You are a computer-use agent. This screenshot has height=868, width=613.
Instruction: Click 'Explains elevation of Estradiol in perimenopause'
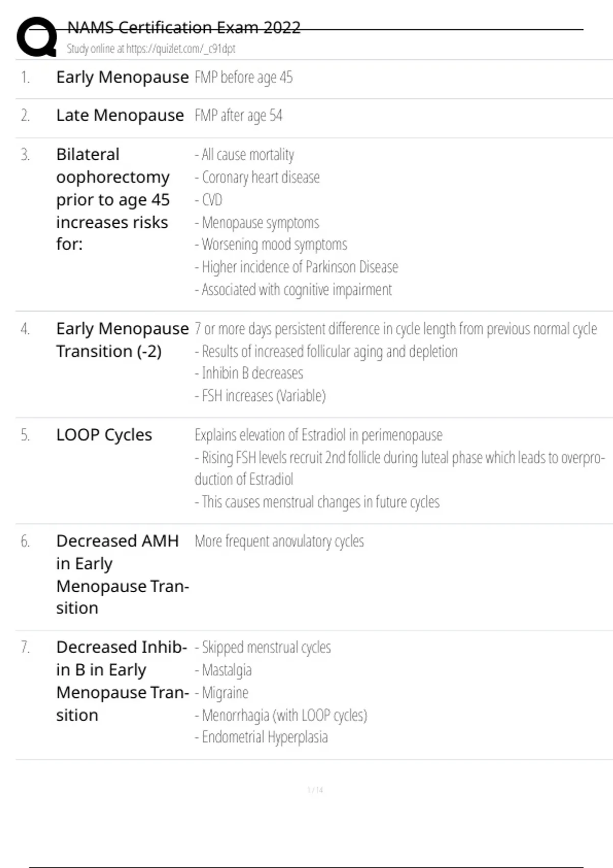click(318, 435)
